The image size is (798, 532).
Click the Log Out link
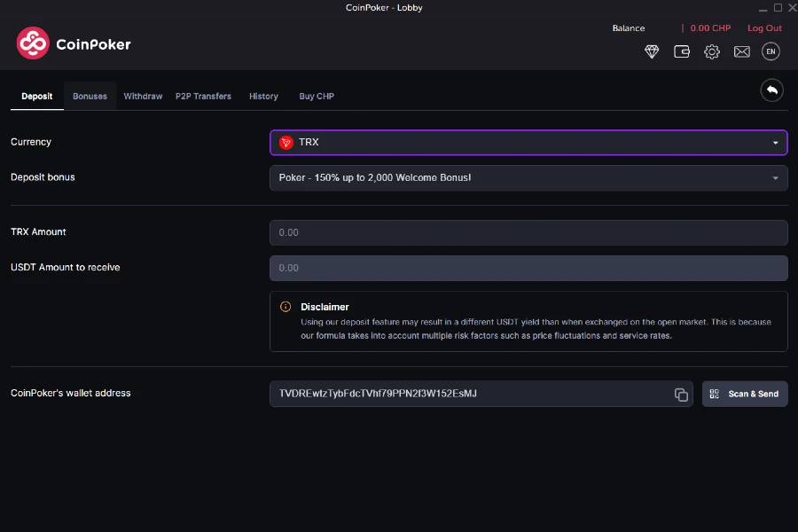[x=764, y=27]
